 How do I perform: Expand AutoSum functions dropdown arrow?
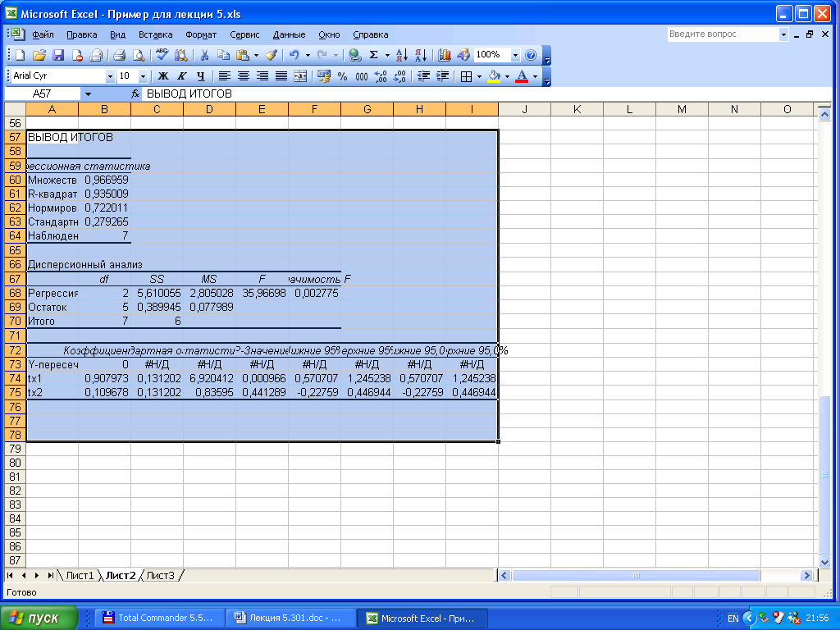387,55
